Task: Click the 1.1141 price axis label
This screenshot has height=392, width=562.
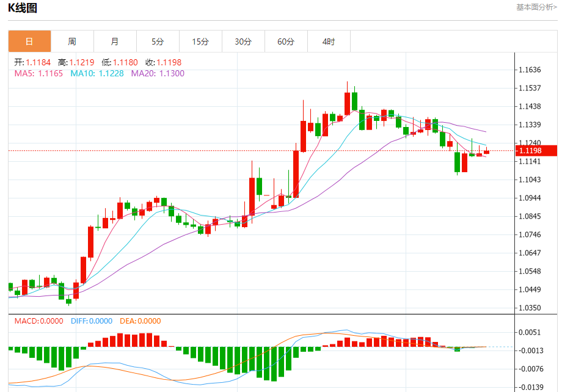Action: [x=530, y=162]
